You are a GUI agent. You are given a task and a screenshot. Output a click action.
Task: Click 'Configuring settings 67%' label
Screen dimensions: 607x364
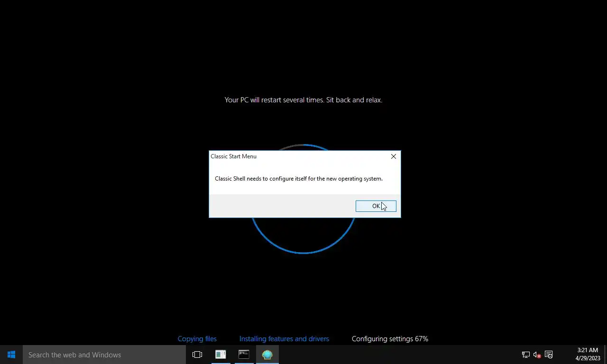pyautogui.click(x=390, y=339)
